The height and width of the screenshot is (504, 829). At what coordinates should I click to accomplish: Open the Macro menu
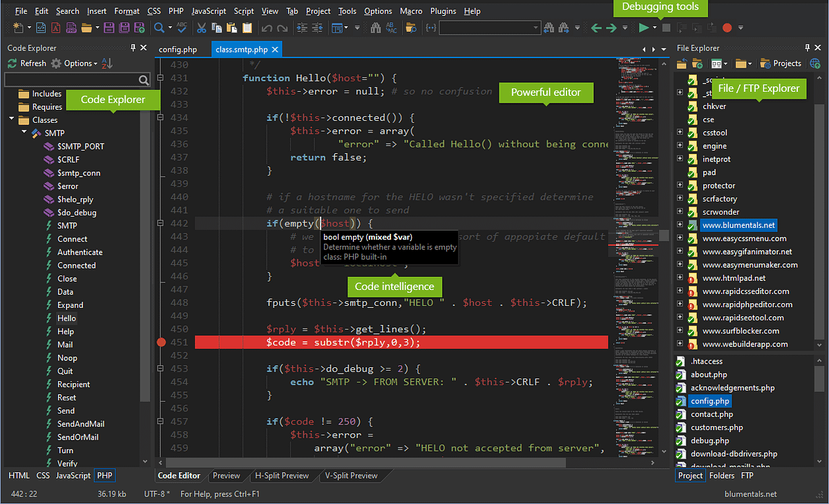411,10
